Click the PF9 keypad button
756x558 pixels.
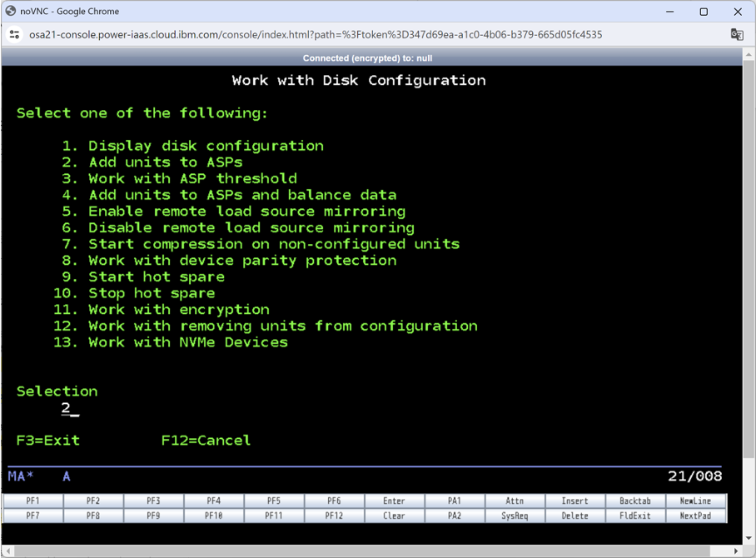153,516
